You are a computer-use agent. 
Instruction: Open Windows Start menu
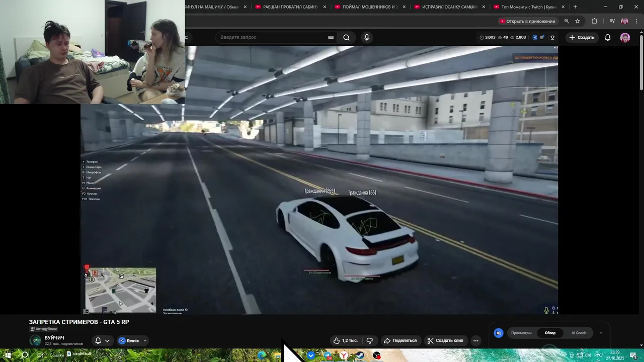coord(8,355)
